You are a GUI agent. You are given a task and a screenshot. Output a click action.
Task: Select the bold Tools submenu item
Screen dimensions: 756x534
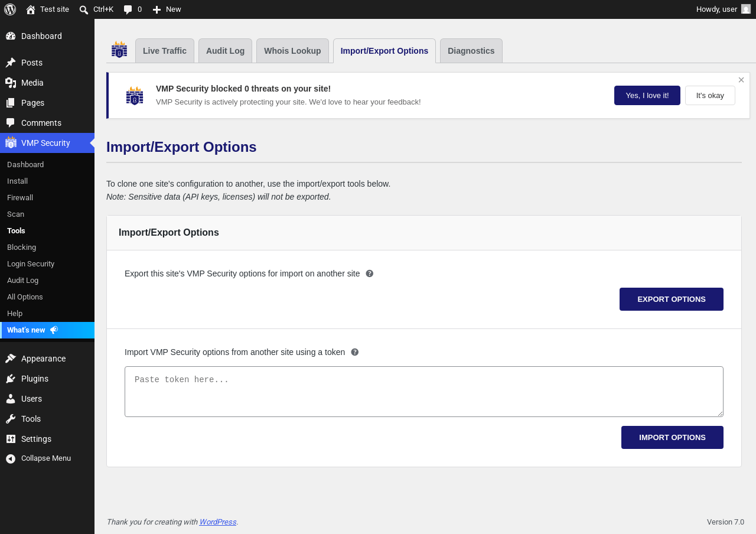click(x=47, y=230)
